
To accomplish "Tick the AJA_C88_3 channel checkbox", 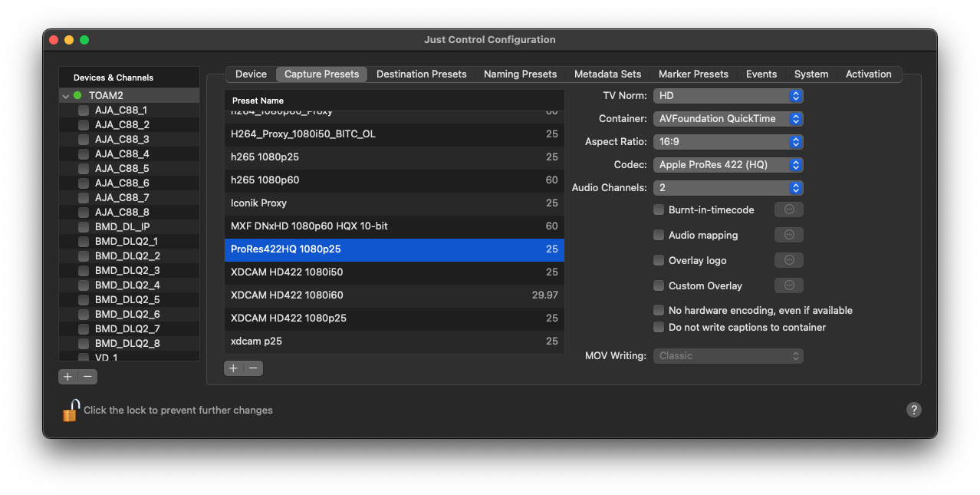I will click(84, 140).
